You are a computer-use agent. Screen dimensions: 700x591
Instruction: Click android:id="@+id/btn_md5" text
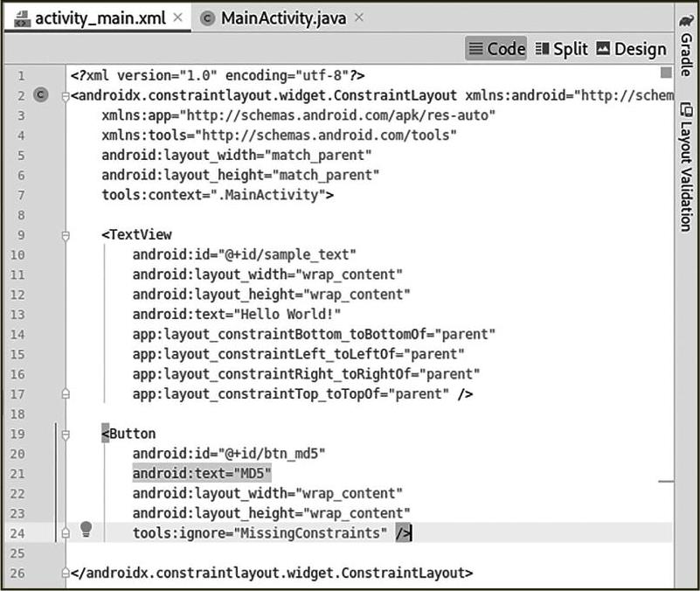[x=229, y=454]
